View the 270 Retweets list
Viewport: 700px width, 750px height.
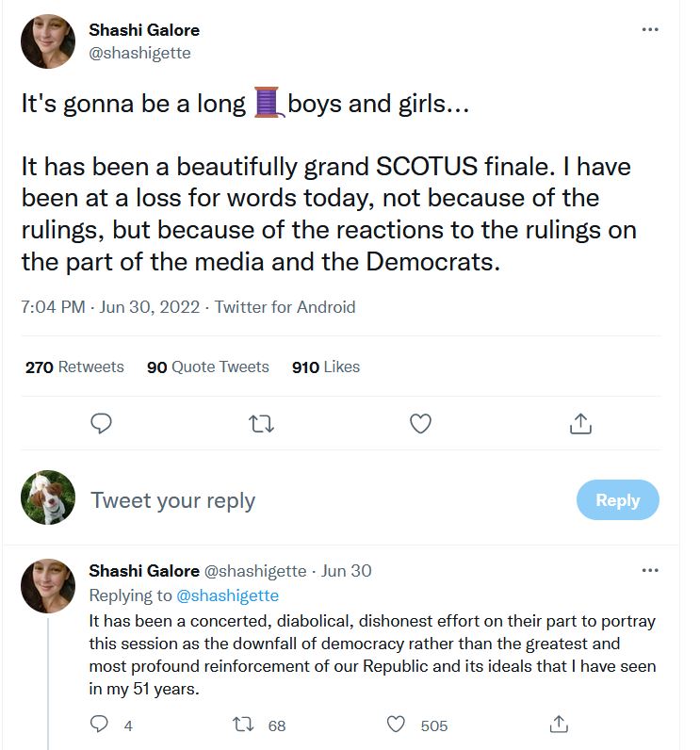[x=74, y=367]
